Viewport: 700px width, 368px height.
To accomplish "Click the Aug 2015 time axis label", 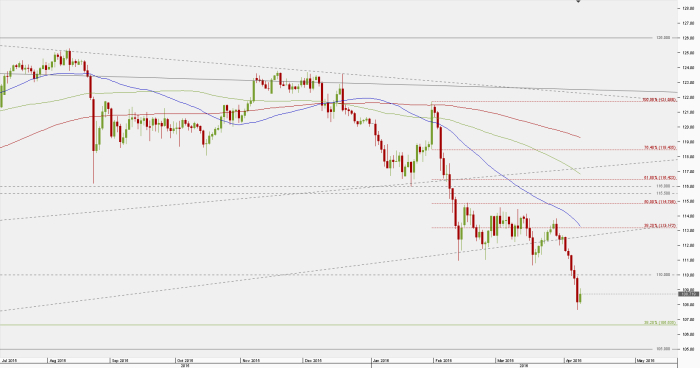I will click(58, 360).
